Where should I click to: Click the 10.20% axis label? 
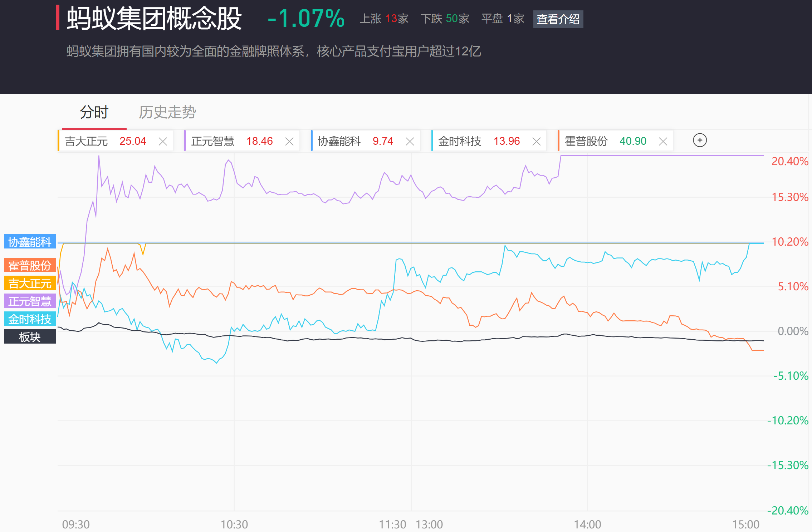click(x=789, y=242)
